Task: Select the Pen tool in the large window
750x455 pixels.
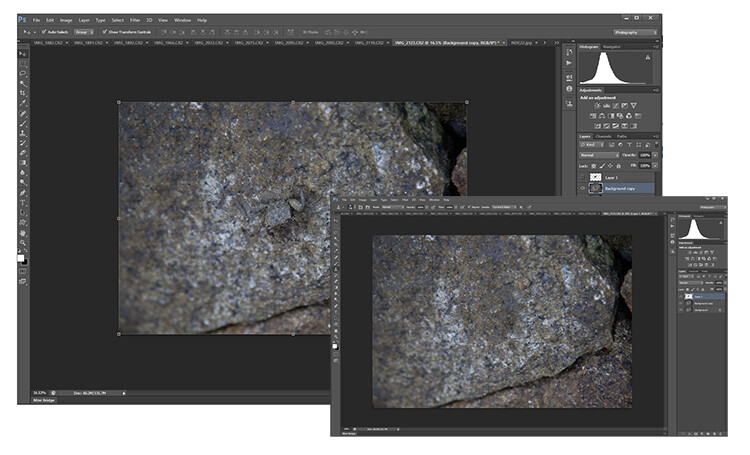Action: (x=22, y=193)
